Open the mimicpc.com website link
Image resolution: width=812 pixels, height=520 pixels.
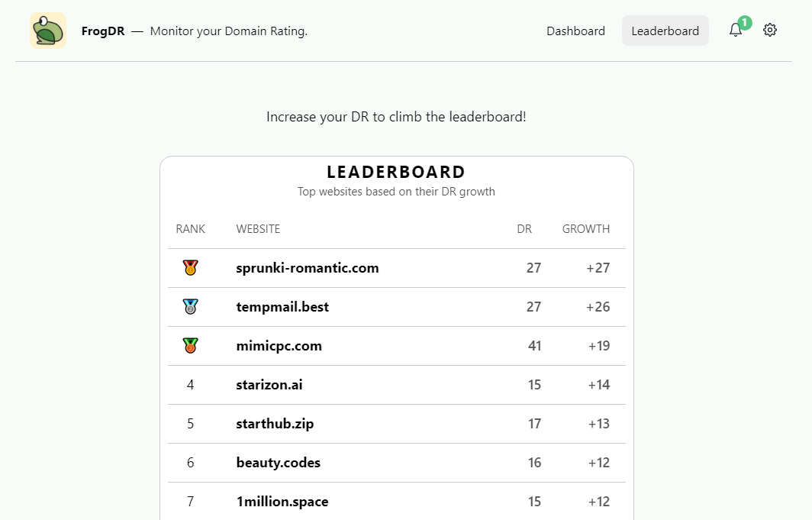(279, 345)
